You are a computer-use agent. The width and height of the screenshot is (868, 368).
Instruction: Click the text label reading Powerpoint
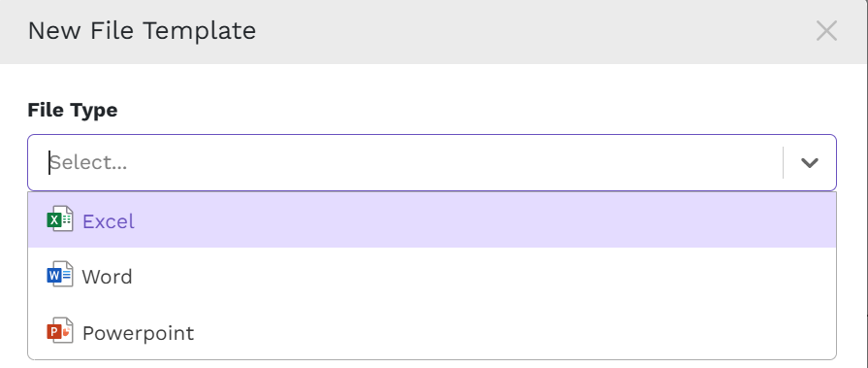point(139,333)
